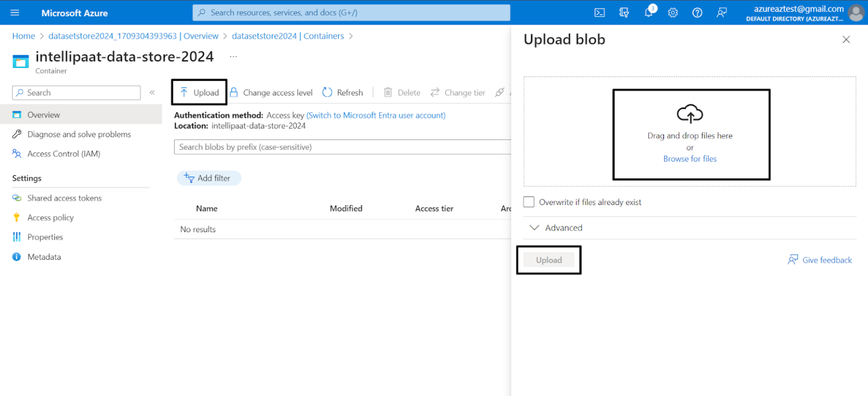Enable Overwrite if files already exist
The image size is (868, 396).
tap(528, 202)
